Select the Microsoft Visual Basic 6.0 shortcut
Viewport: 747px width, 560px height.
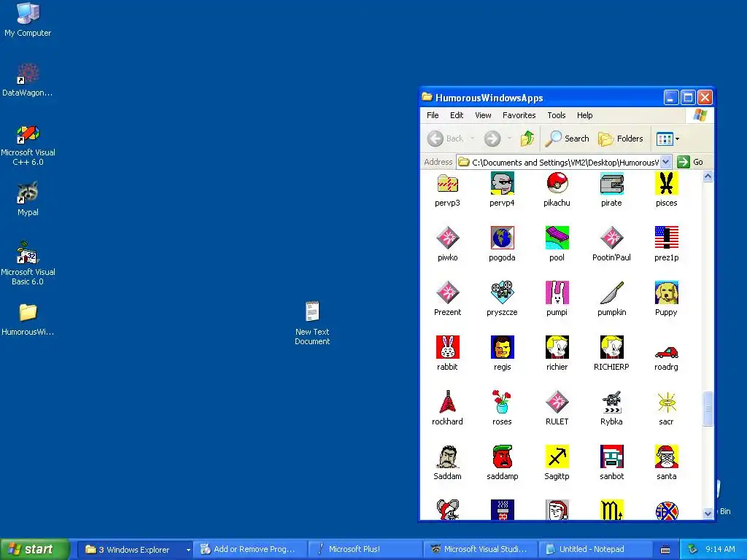28,264
